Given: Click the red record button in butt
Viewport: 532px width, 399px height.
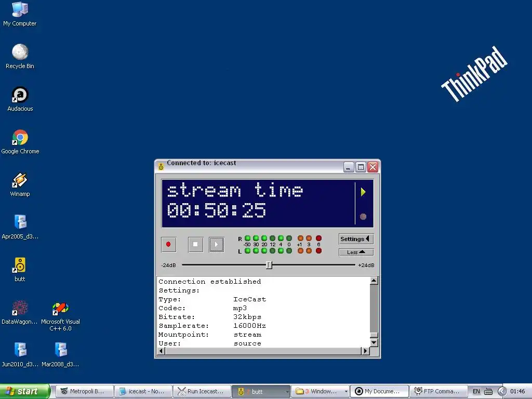Looking at the screenshot, I should point(169,244).
